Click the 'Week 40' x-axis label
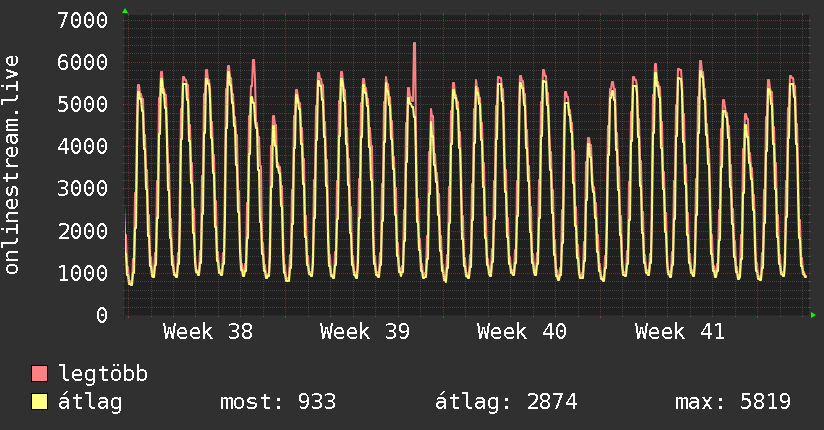Screen dimensions: 824x430 (x=522, y=332)
